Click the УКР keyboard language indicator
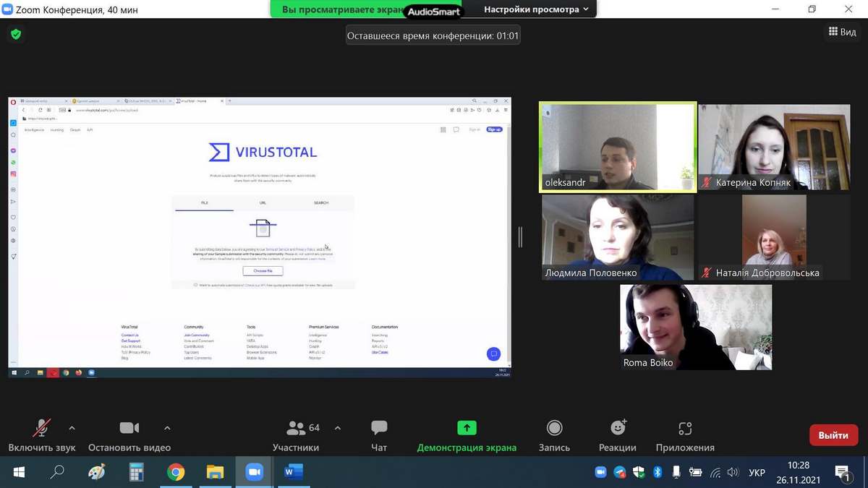This screenshot has width=868, height=488. click(757, 473)
